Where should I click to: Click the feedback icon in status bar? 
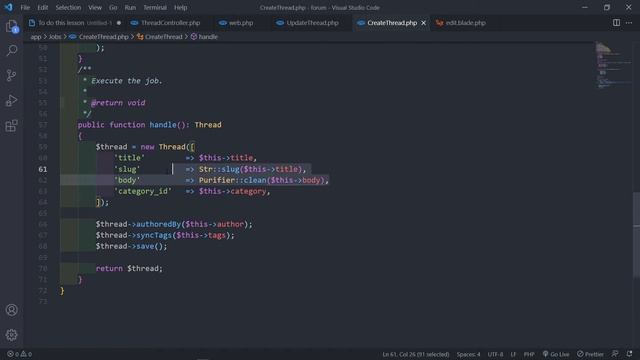tap(615, 354)
